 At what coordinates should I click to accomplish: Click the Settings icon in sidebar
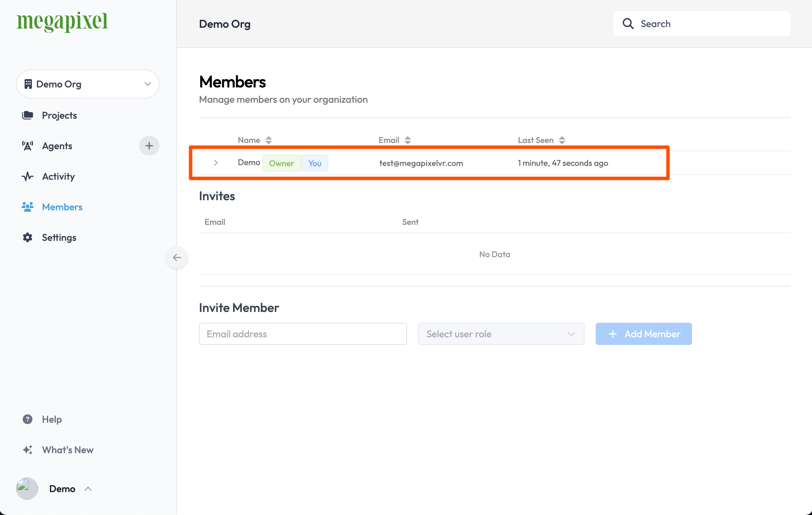[27, 237]
